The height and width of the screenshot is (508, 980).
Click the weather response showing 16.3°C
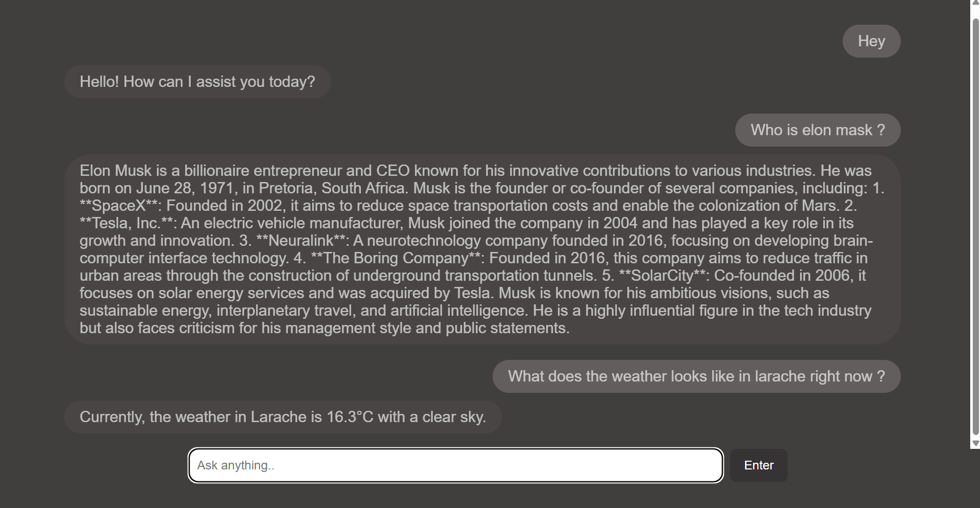[282, 417]
